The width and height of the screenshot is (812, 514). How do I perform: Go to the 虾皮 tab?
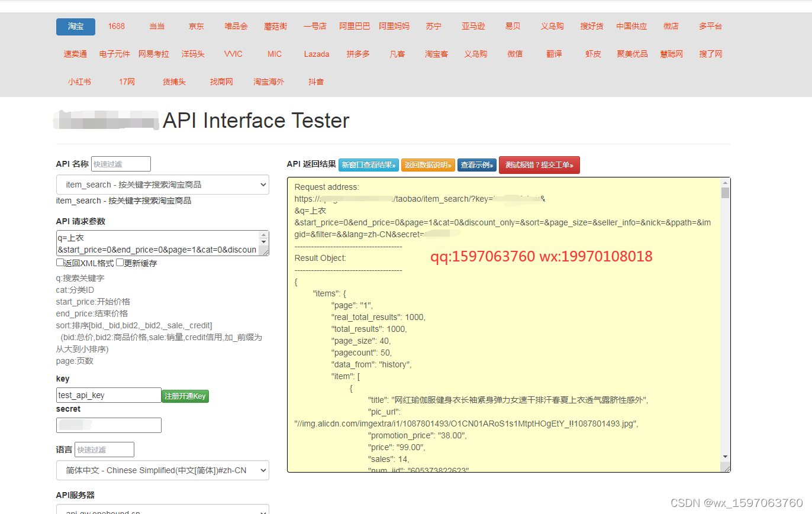[593, 54]
